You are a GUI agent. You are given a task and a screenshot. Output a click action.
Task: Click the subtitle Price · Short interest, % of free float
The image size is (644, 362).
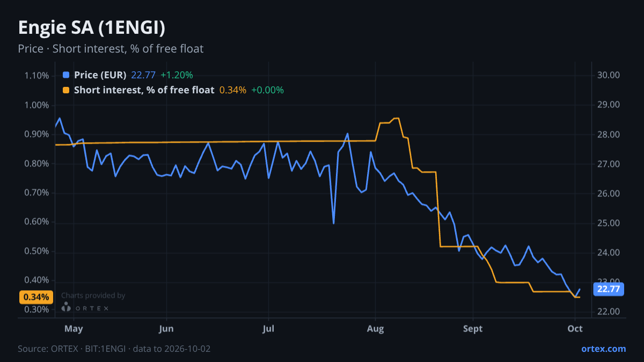[111, 49]
